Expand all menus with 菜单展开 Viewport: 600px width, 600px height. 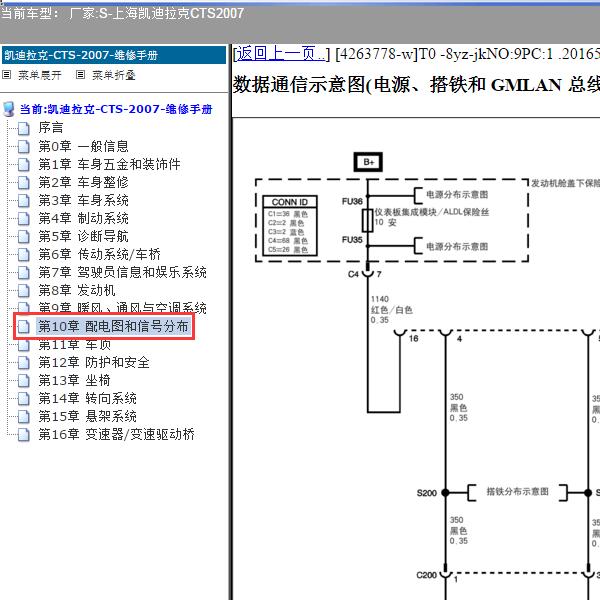pyautogui.click(x=40, y=75)
